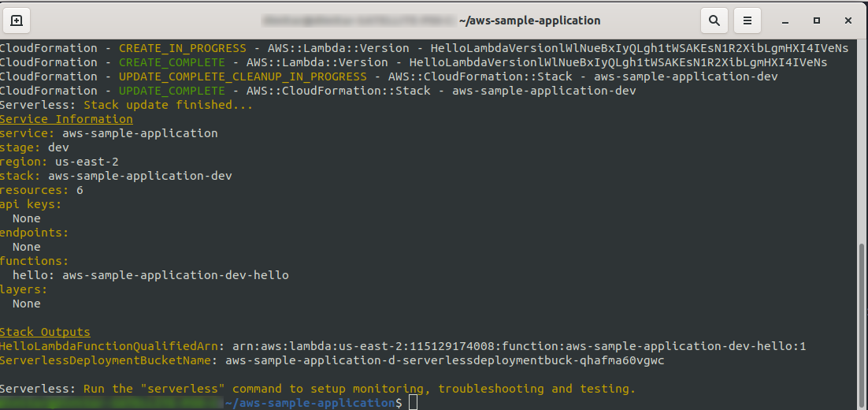Screen dimensions: 868x410
Task: Click the ServerlessDeploymentBucketName label
Action: (x=107, y=360)
